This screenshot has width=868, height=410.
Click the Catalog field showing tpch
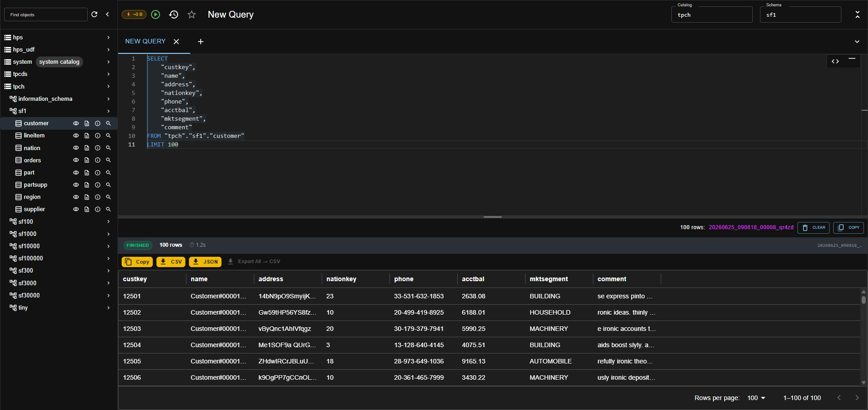[x=712, y=14]
